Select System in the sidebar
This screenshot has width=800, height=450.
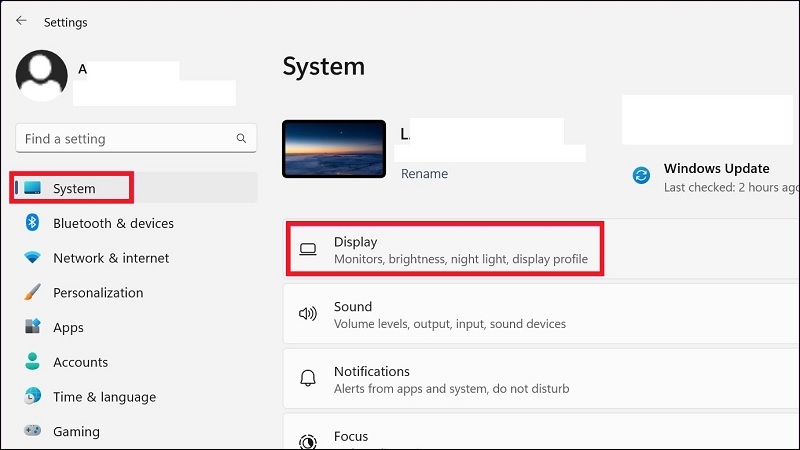136,188
